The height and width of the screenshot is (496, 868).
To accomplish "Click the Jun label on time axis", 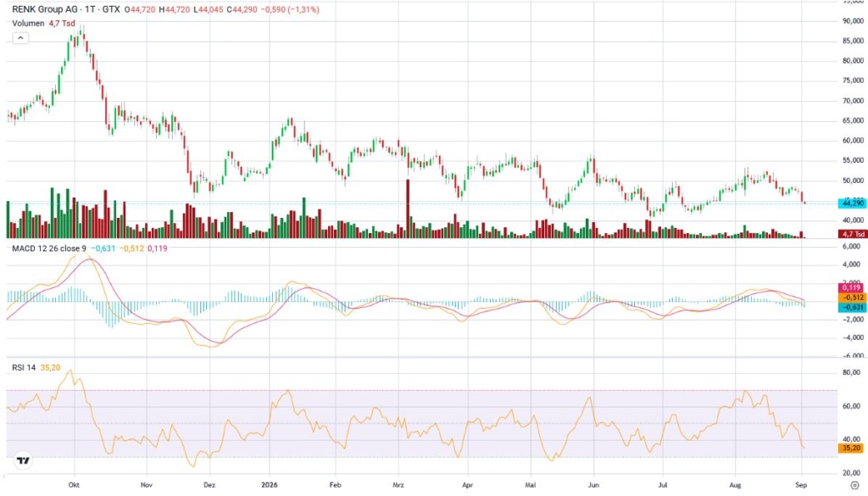I will tap(593, 485).
